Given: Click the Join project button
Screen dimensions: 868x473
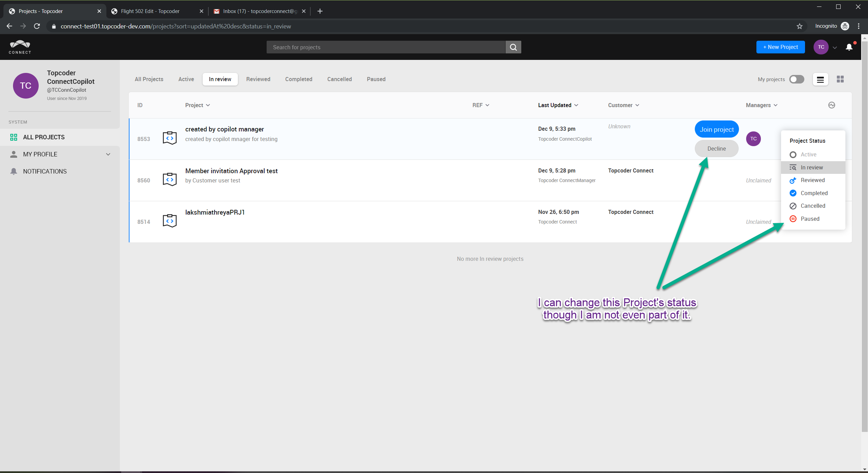Looking at the screenshot, I should pos(716,129).
